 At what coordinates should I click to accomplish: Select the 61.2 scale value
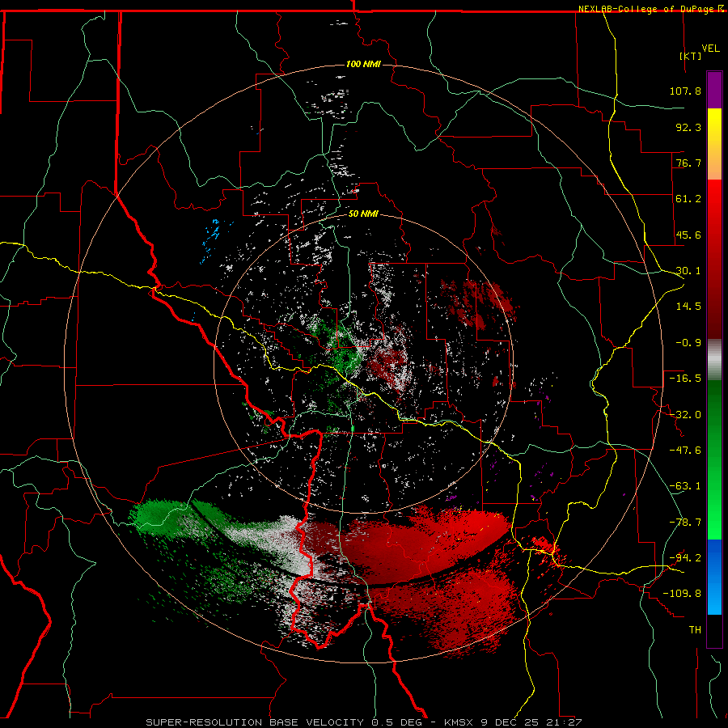pyautogui.click(x=688, y=199)
